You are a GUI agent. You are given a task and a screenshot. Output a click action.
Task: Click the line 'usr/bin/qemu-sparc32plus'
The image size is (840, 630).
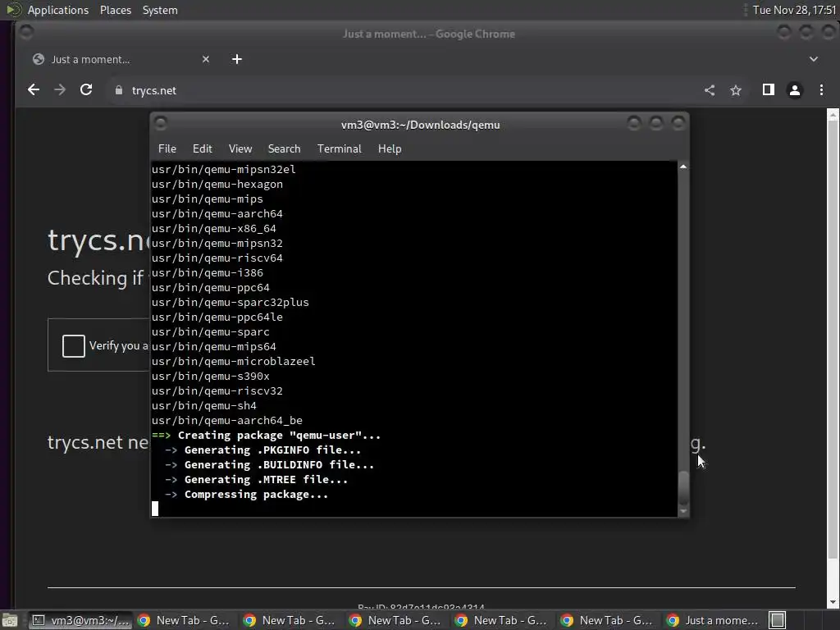[231, 302]
